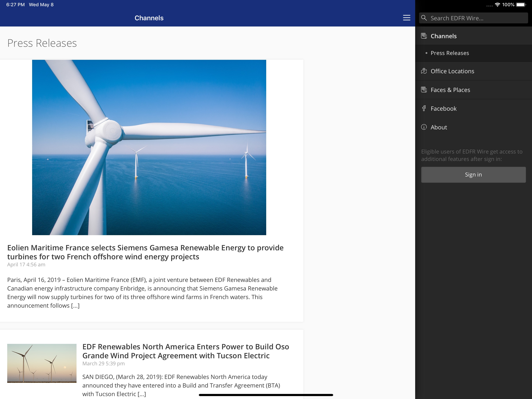
Task: Open the Eolien Maritime France article headline
Action: click(145, 252)
